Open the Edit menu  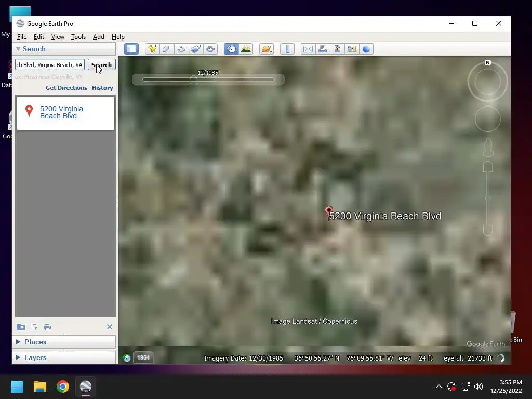coord(38,37)
